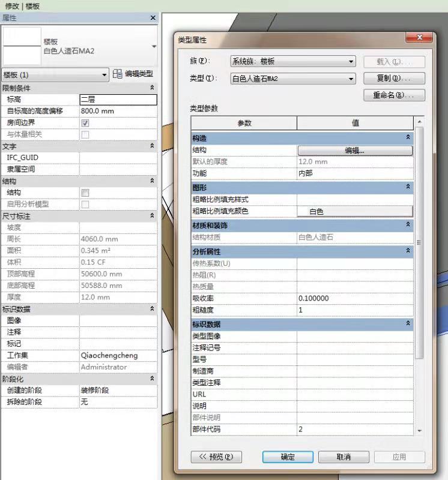
Task: Click the 白色 coarse fill color swatch
Action: coord(355,212)
